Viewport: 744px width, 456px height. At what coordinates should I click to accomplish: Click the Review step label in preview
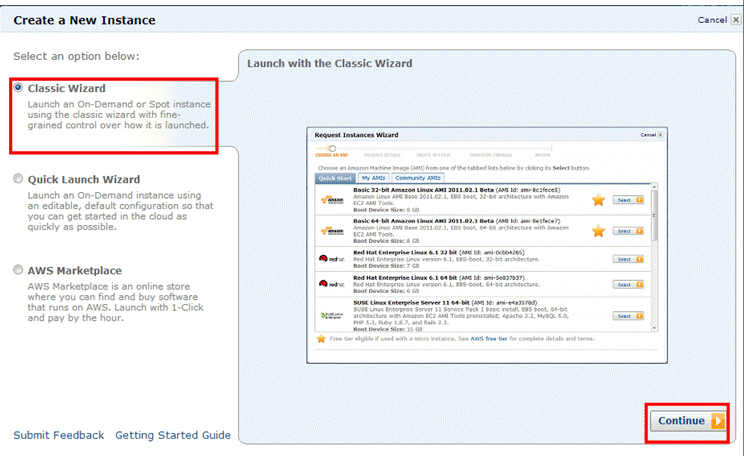point(542,155)
